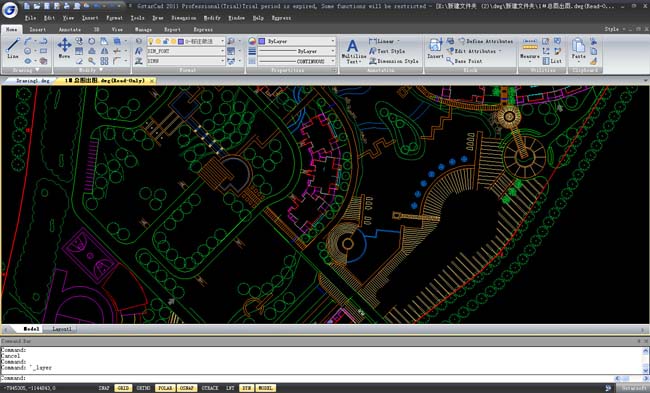Click the Command input line
650x393 pixels.
(x=307, y=378)
